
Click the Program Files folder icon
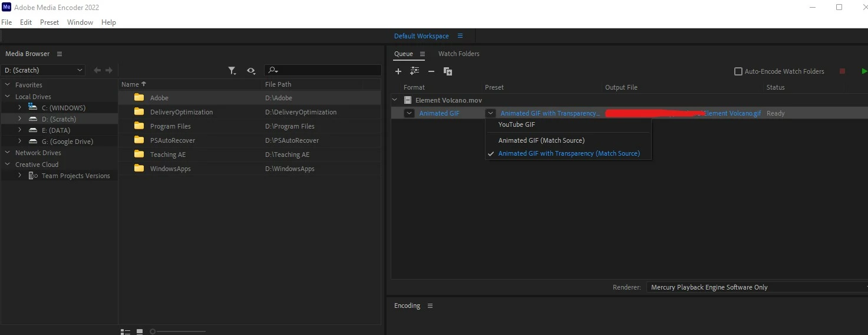[x=139, y=126]
